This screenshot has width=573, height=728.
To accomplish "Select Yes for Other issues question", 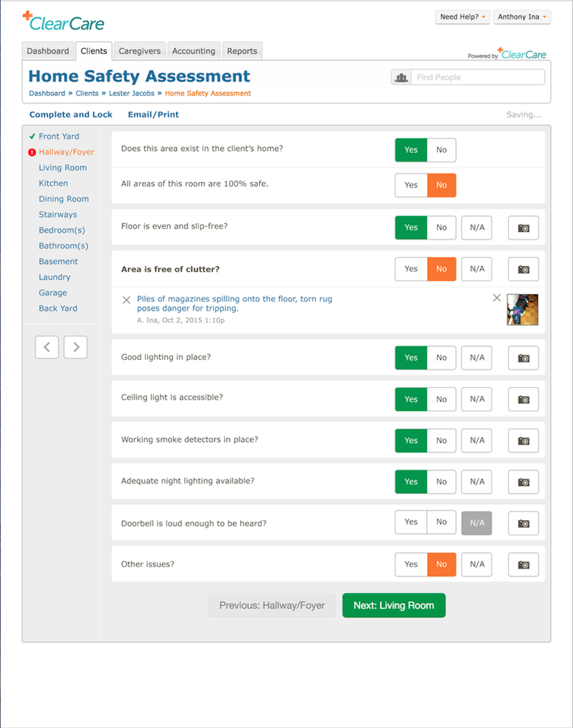I will pos(411,564).
